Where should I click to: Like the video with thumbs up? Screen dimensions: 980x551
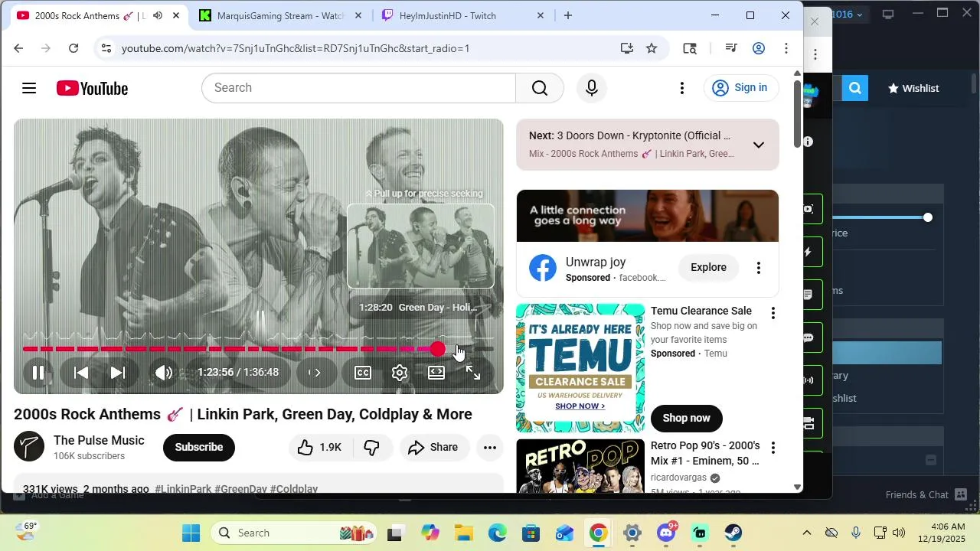point(319,447)
